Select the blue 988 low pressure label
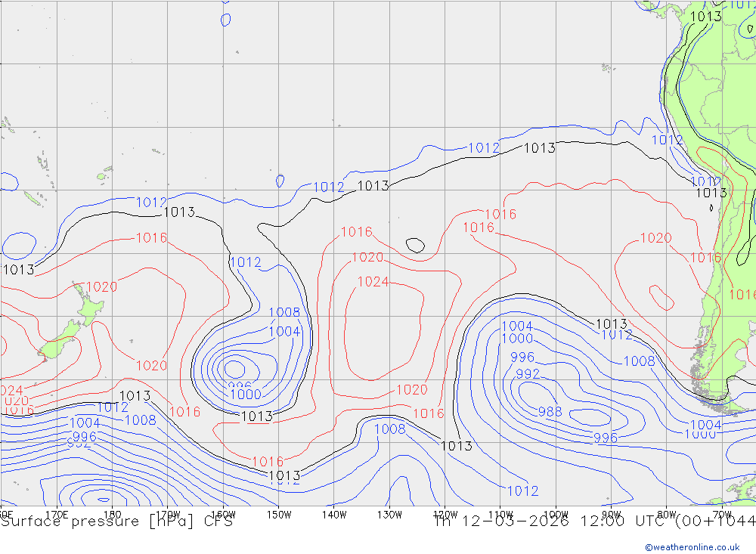 [x=550, y=412]
